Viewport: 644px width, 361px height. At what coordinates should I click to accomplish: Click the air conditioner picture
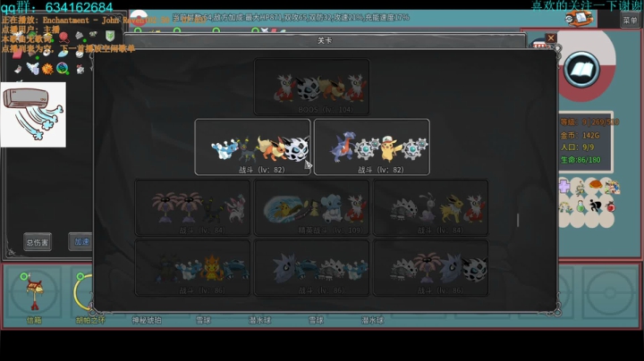33,114
